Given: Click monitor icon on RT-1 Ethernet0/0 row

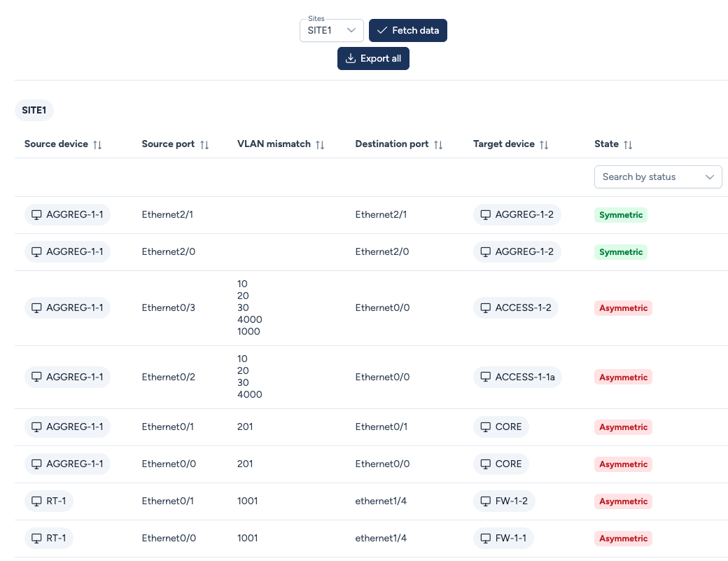Looking at the screenshot, I should (36, 539).
